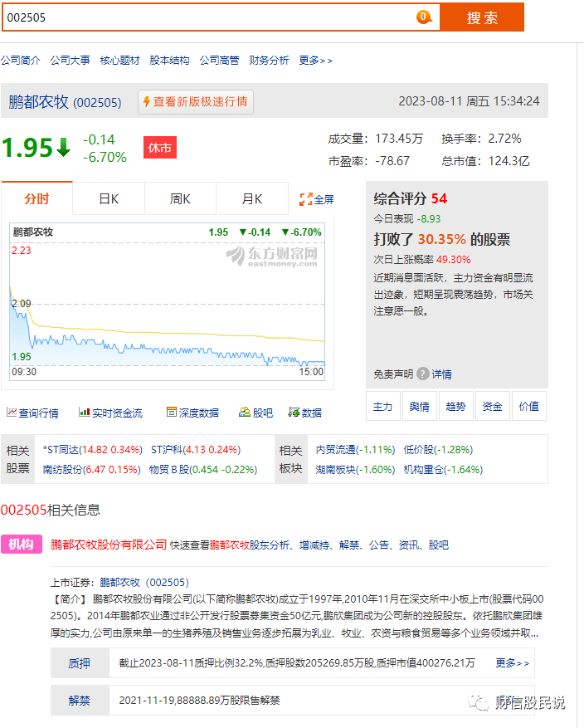Click the 查询行情 chart icon
584x728 pixels.
(12, 412)
